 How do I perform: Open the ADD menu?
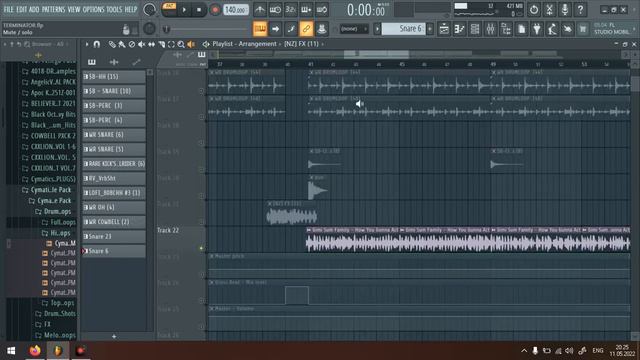tap(34, 9)
